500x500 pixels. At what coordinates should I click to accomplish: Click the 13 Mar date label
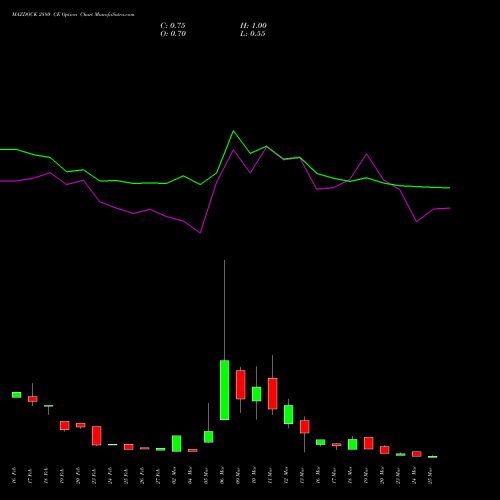tap(302, 475)
